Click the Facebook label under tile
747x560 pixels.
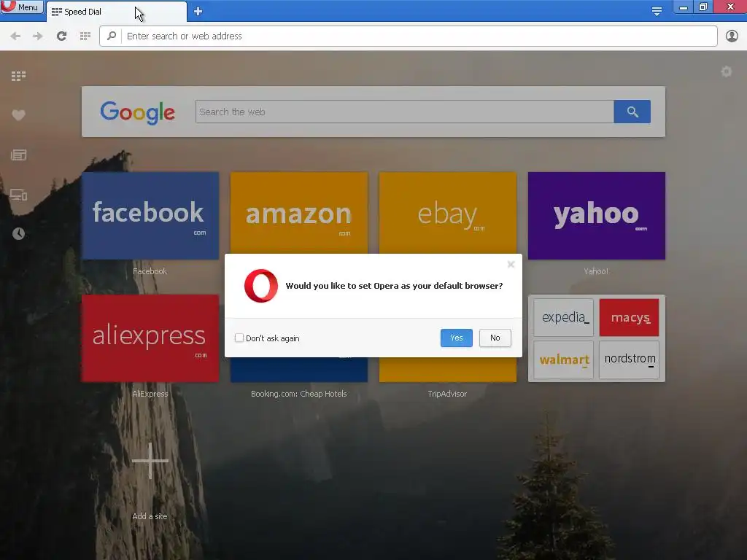pos(150,271)
